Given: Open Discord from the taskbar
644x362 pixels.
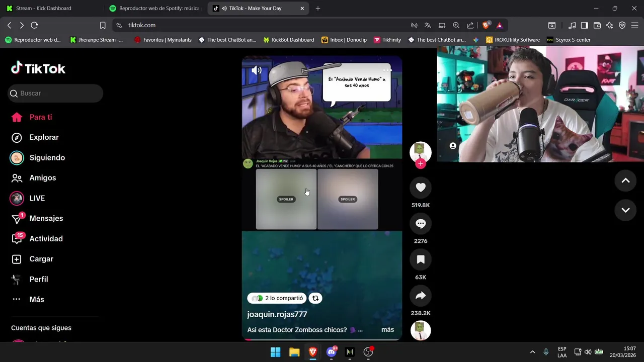Looking at the screenshot, I should (x=332, y=352).
